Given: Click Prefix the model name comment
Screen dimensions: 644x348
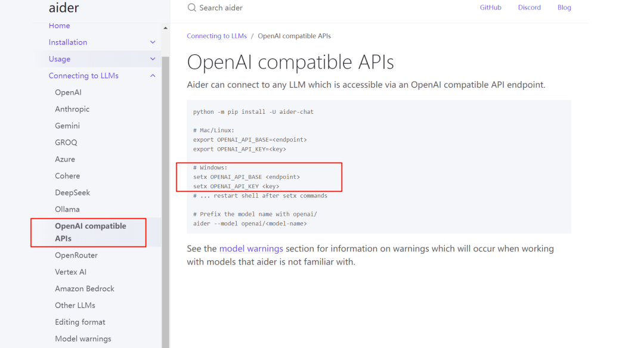Looking at the screenshot, I should tap(255, 214).
